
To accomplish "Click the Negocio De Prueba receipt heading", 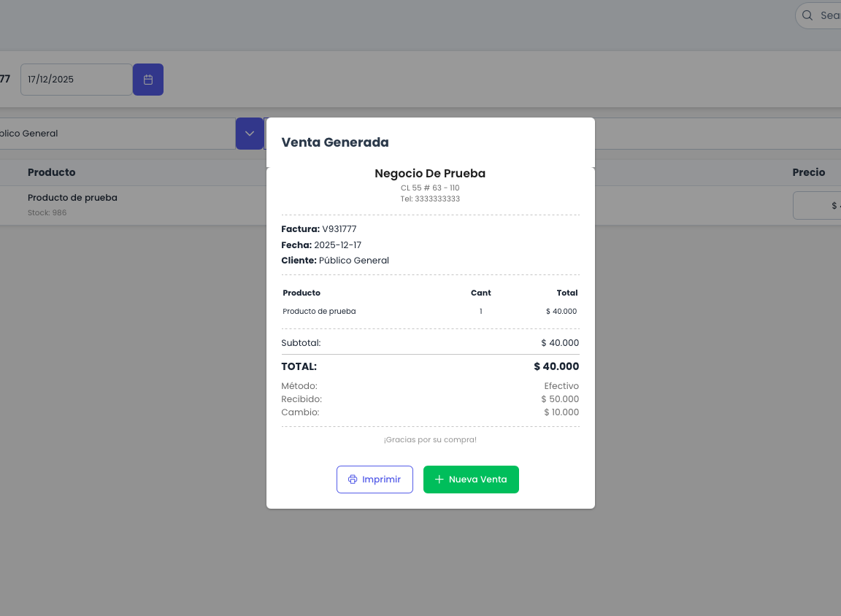I will (430, 174).
